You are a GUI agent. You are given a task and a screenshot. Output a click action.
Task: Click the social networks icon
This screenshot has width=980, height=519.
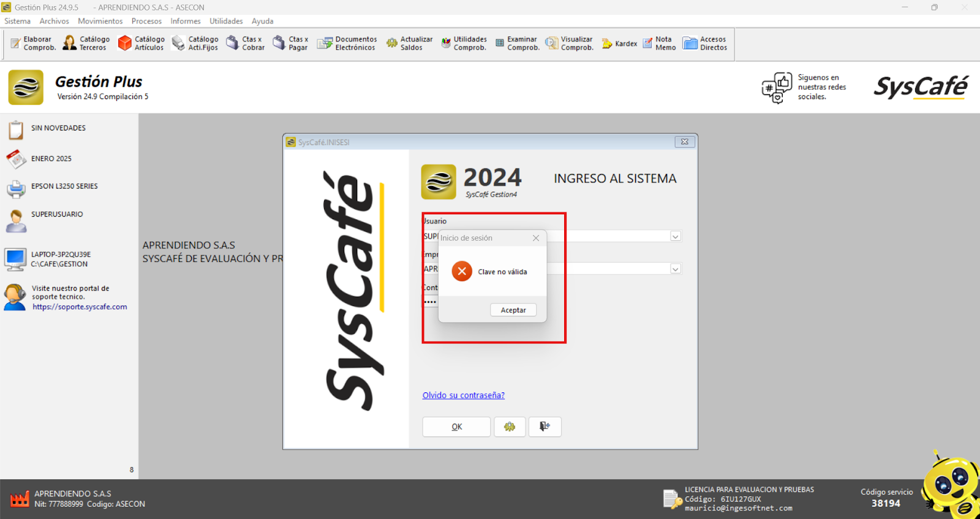pyautogui.click(x=776, y=88)
